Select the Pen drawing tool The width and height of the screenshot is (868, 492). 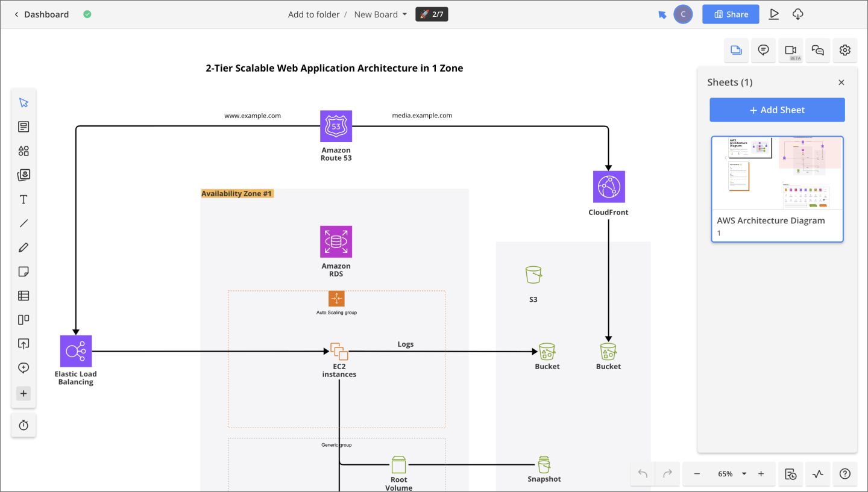click(24, 248)
